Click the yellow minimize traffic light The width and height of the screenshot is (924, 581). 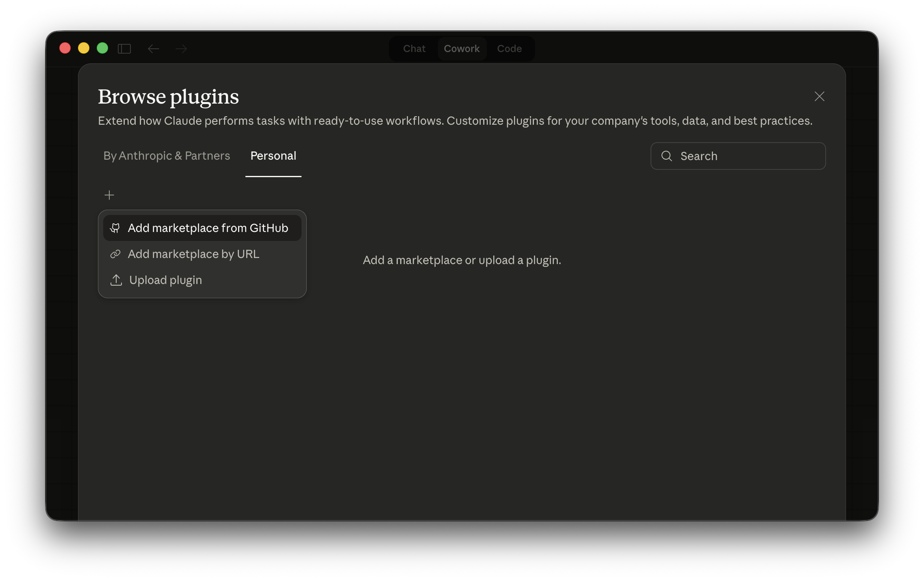pos(84,48)
